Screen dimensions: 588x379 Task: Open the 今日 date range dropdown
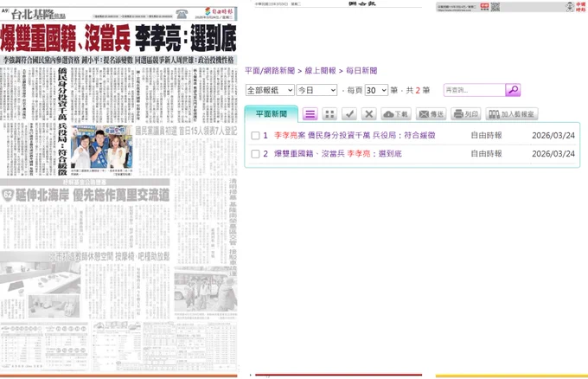pos(316,90)
